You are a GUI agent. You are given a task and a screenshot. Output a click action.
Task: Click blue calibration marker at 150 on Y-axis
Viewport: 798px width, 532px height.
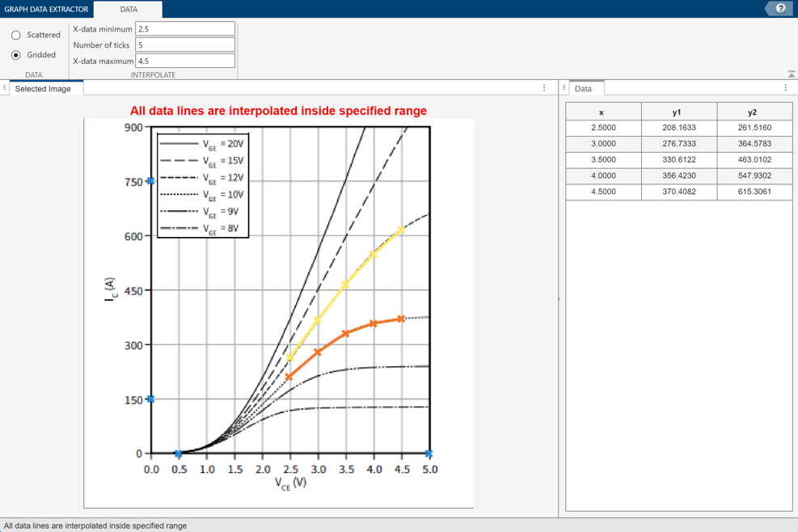150,399
